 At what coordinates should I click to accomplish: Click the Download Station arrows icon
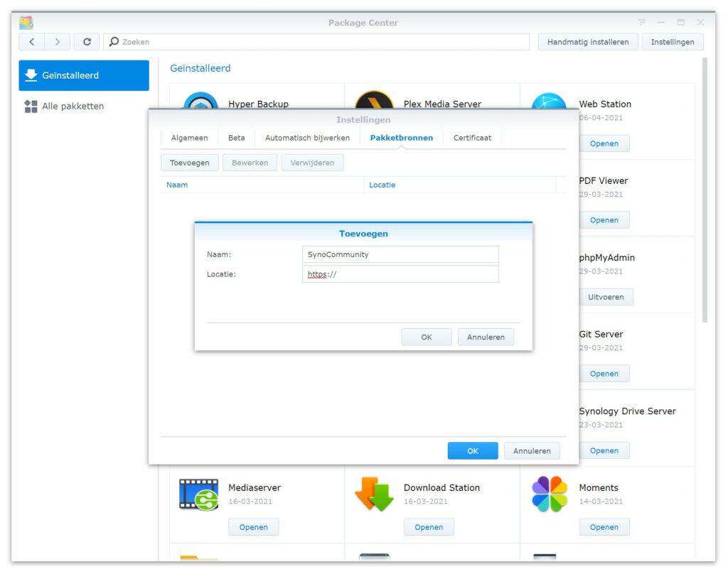tap(374, 494)
